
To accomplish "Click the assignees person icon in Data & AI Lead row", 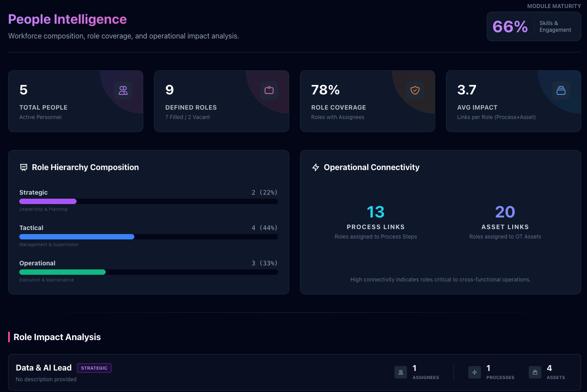I will point(401,372).
